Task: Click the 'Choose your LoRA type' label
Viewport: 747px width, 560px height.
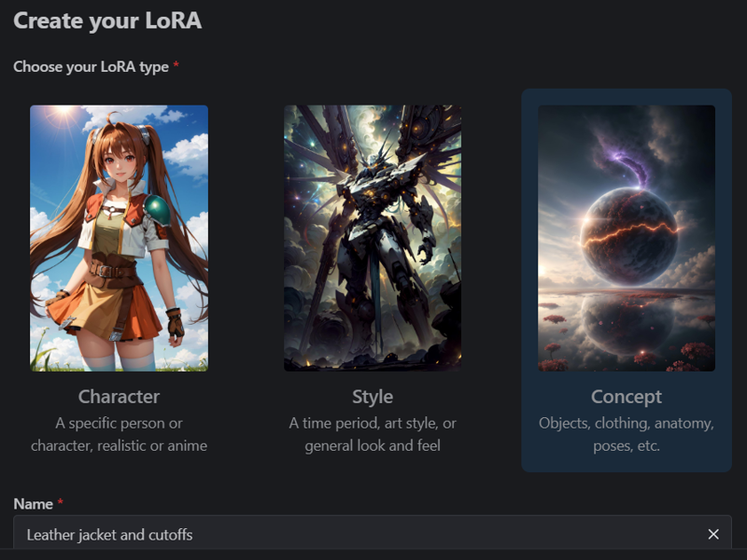Action: tap(91, 66)
